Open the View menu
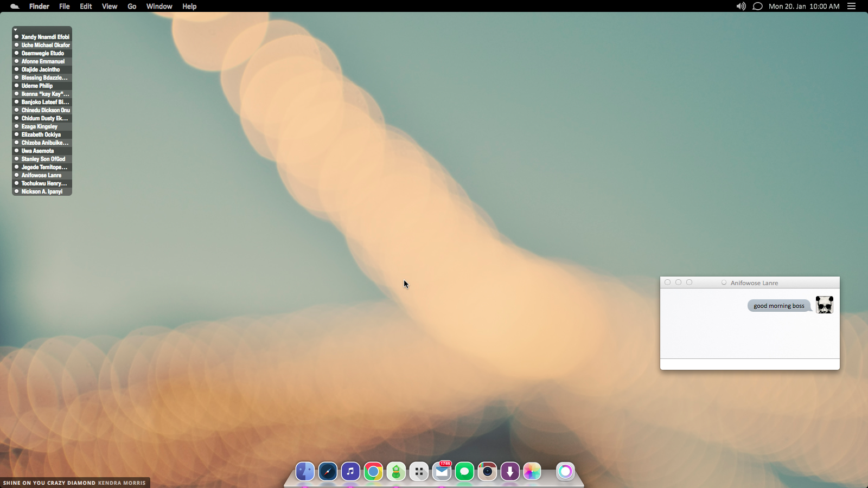The image size is (868, 488). pyautogui.click(x=110, y=7)
